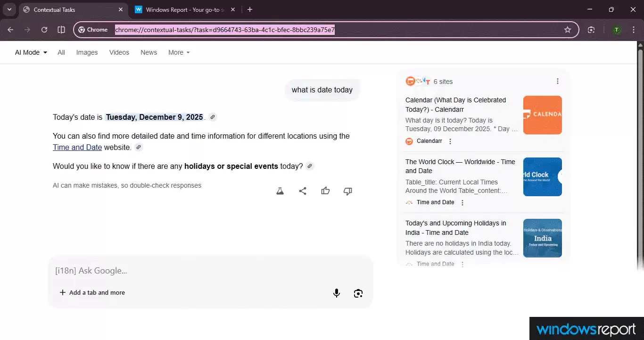Viewport: 644px width, 340px height.
Task: Open the Calendarr result thumbnail
Action: [542, 115]
